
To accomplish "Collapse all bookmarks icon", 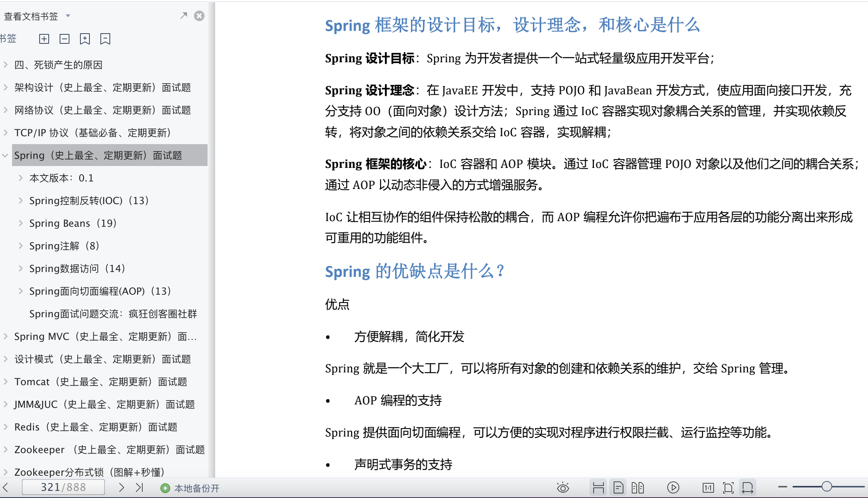I will coord(65,39).
